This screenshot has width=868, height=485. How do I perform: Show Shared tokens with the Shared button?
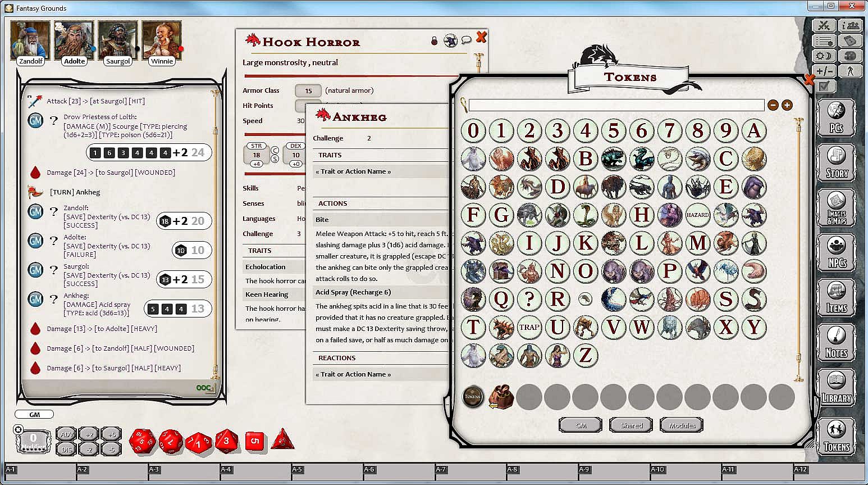[631, 425]
